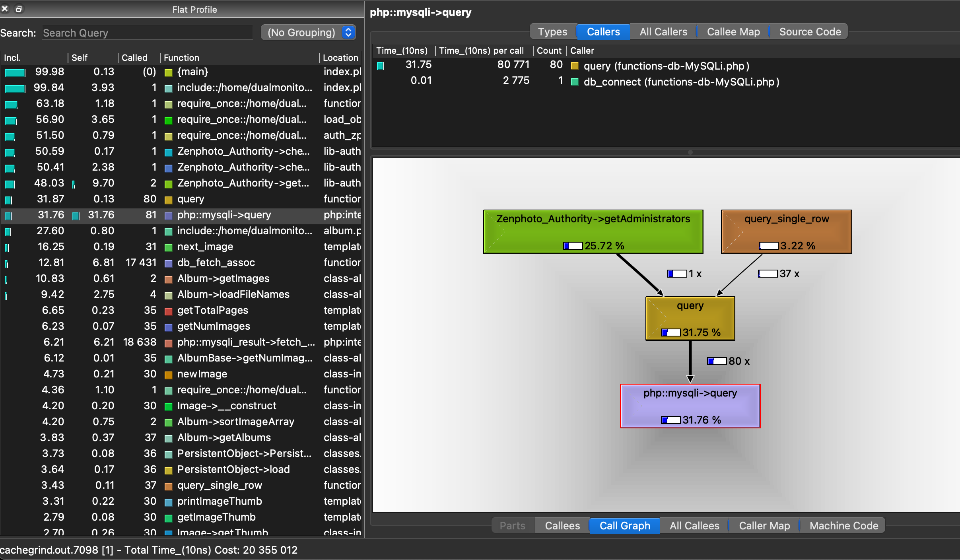
Task: Open the Callee Map tab
Action: click(733, 32)
